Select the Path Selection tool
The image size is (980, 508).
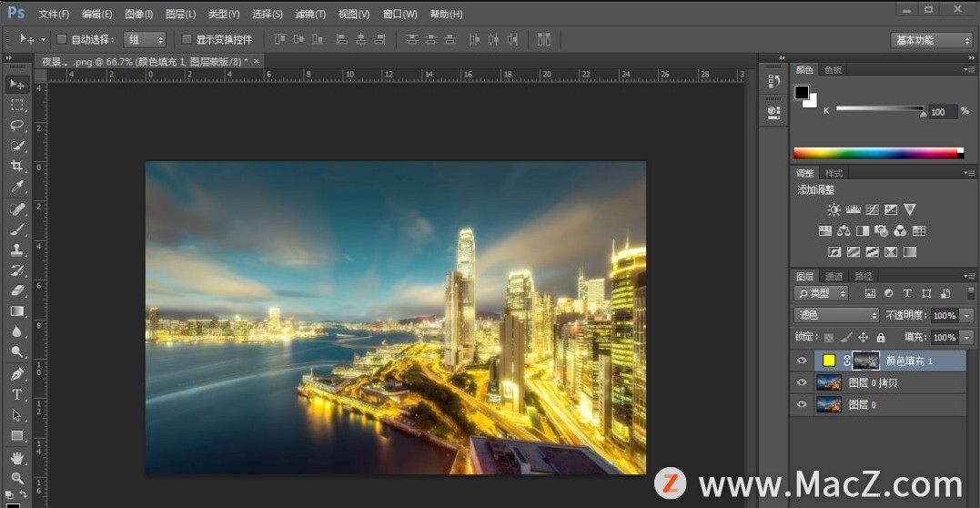coord(17,415)
